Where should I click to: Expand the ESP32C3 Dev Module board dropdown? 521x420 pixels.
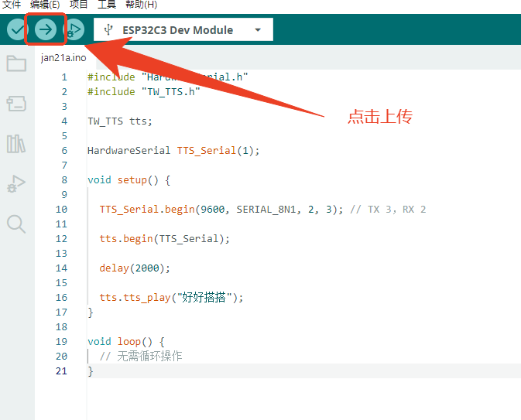[x=183, y=29]
